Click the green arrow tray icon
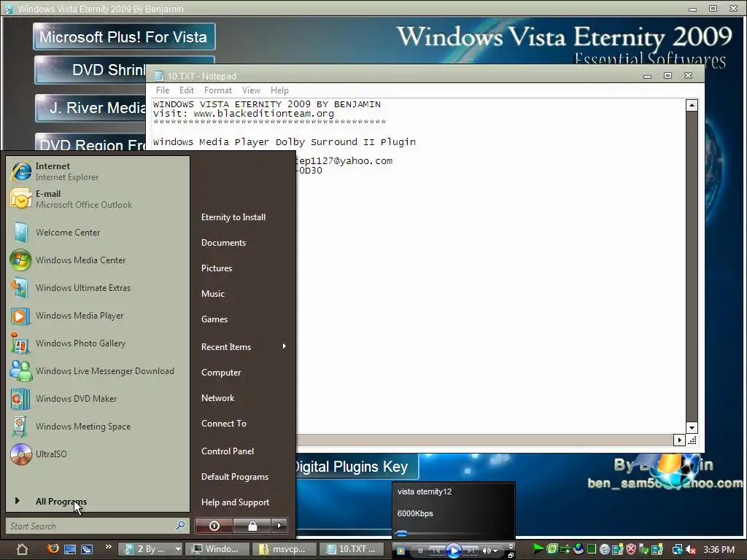This screenshot has width=747, height=560. 538,549
